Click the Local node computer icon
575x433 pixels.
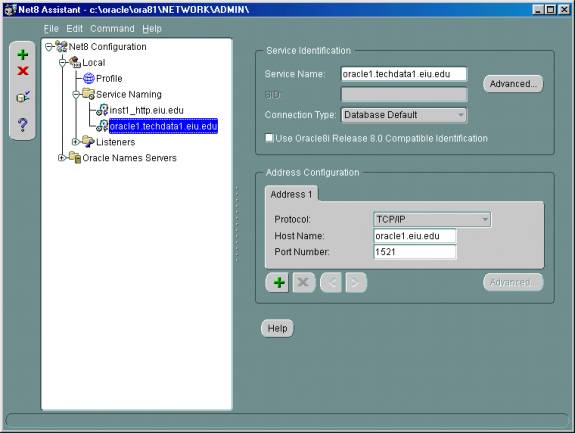[75, 62]
